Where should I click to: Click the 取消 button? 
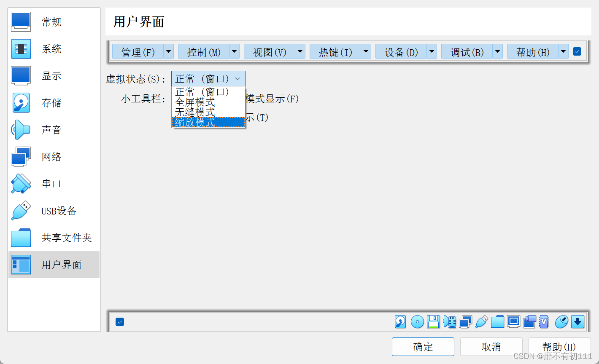click(491, 347)
